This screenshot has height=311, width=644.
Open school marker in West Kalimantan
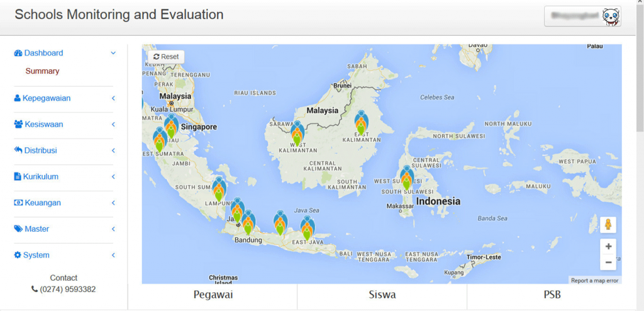coord(297,133)
